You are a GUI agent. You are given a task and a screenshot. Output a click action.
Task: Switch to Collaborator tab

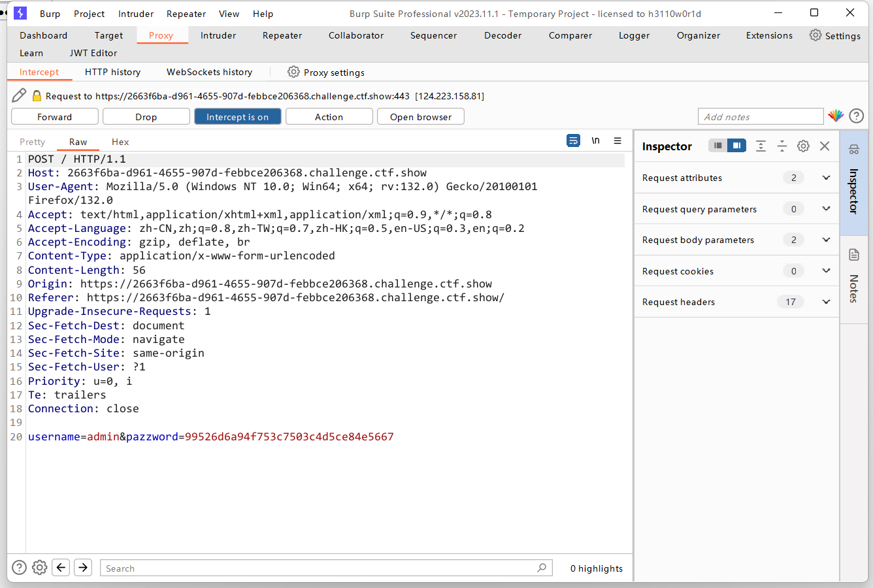pyautogui.click(x=356, y=35)
